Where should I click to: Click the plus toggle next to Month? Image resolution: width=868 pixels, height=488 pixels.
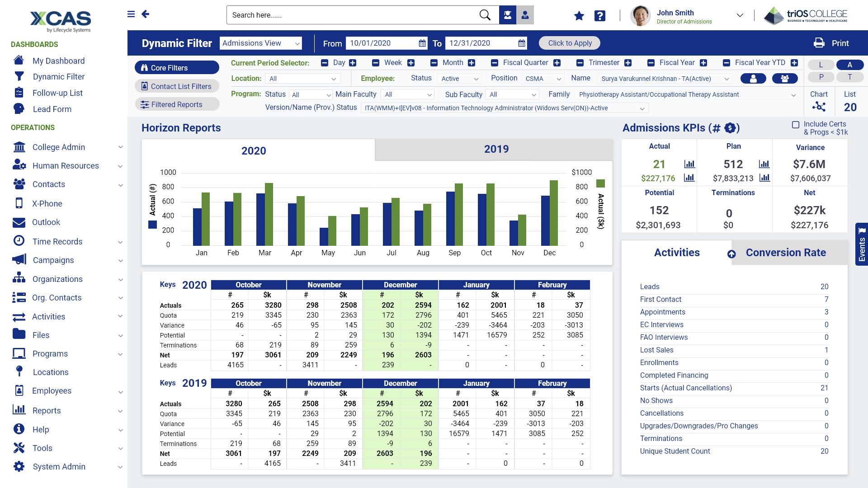point(472,63)
